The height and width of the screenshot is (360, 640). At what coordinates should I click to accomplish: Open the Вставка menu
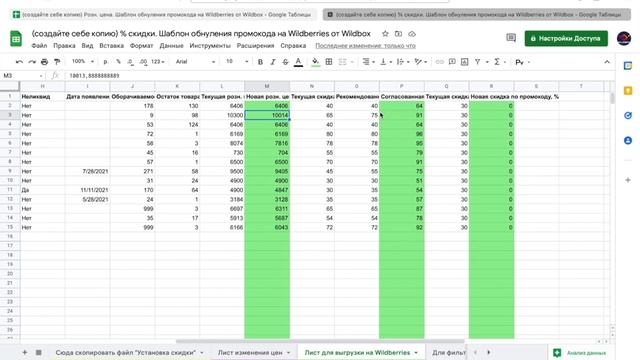coord(111,46)
